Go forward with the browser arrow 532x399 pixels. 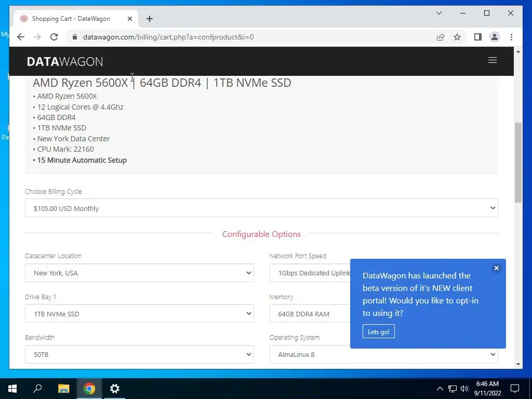point(37,37)
